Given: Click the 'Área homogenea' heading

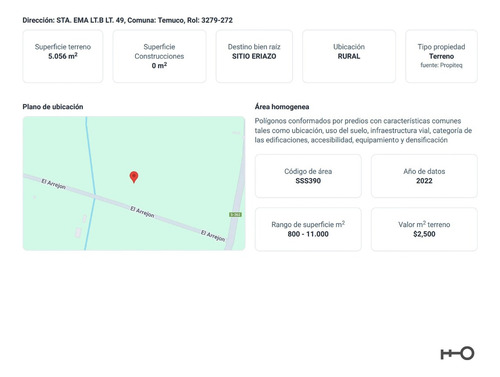Looking at the screenshot, I should point(282,107).
